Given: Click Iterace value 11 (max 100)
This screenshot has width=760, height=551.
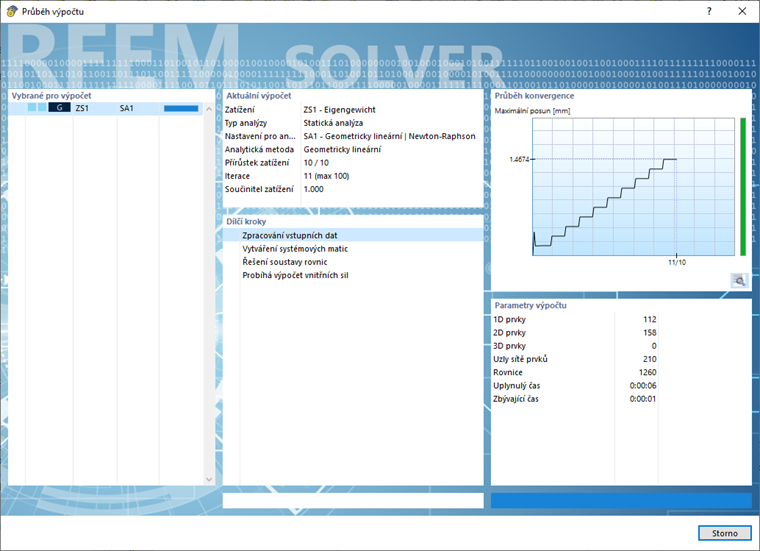Looking at the screenshot, I should click(326, 176).
